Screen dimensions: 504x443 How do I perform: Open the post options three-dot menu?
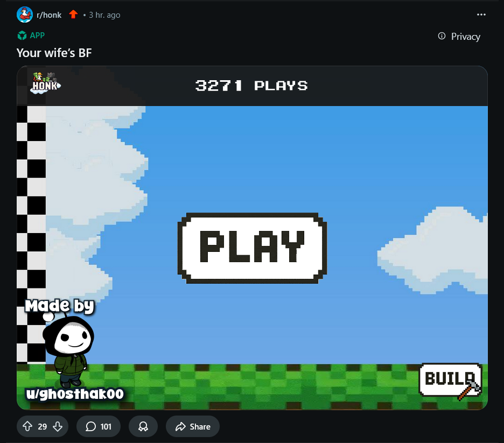pyautogui.click(x=481, y=15)
